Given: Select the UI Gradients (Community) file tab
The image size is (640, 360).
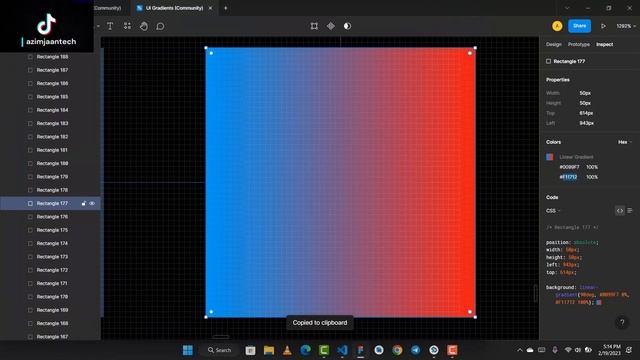Looking at the screenshot, I should (x=175, y=8).
